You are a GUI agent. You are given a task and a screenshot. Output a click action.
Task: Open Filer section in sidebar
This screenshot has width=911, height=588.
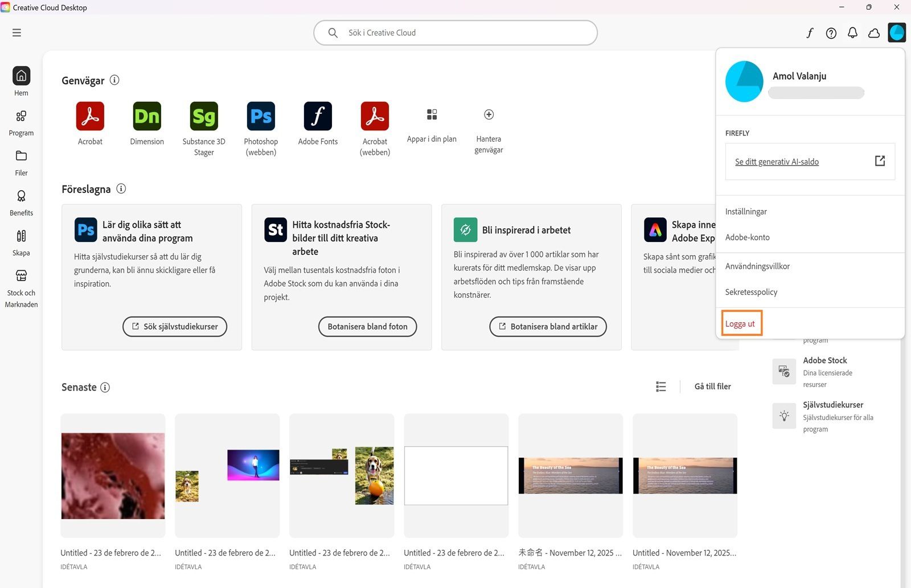click(21, 163)
